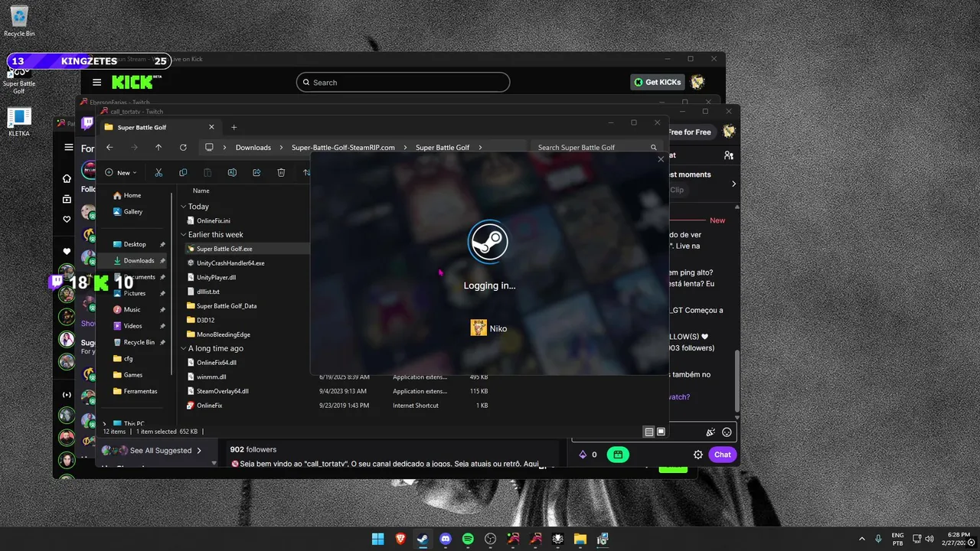
Task: Switch Explorer to details view layout
Action: point(649,432)
